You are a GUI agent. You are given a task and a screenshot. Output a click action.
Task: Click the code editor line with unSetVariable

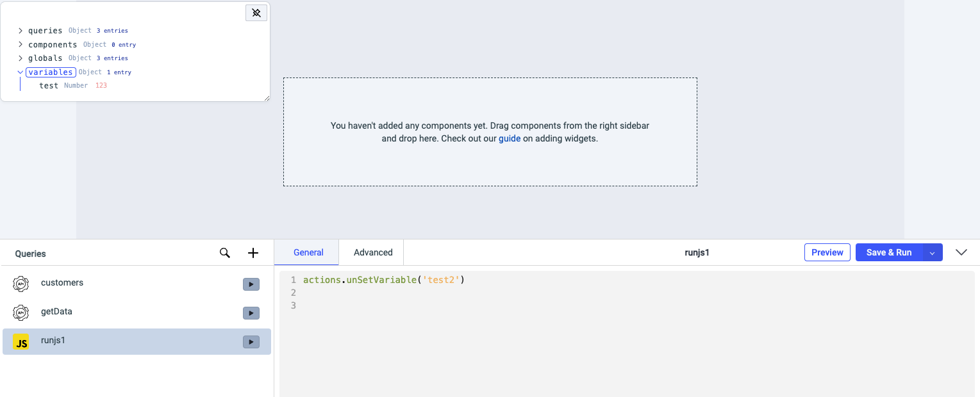pyautogui.click(x=383, y=280)
